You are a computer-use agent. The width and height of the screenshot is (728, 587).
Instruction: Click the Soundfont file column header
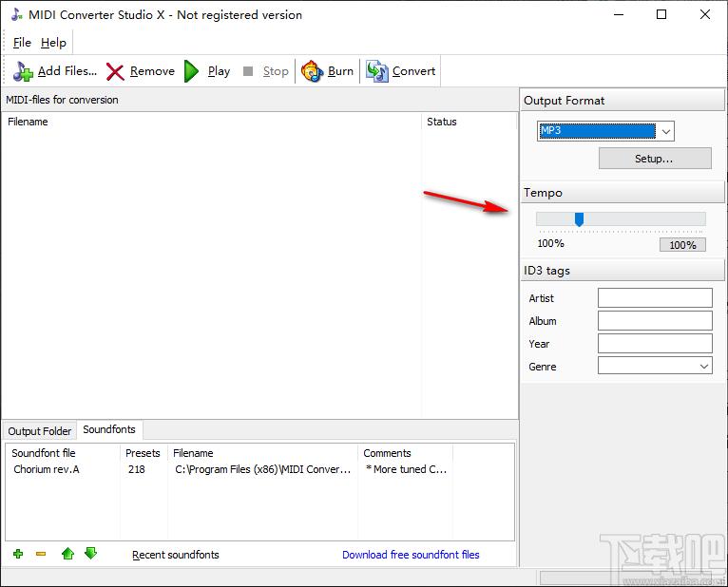point(63,453)
